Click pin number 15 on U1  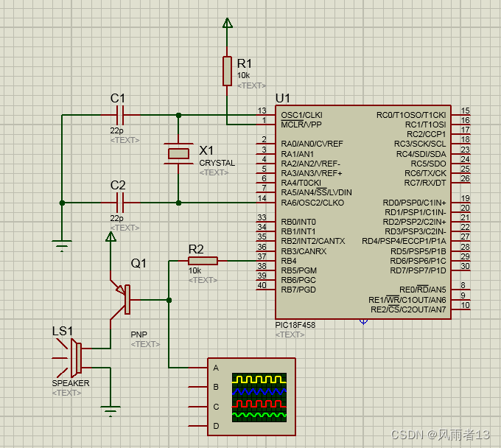pyautogui.click(x=465, y=111)
